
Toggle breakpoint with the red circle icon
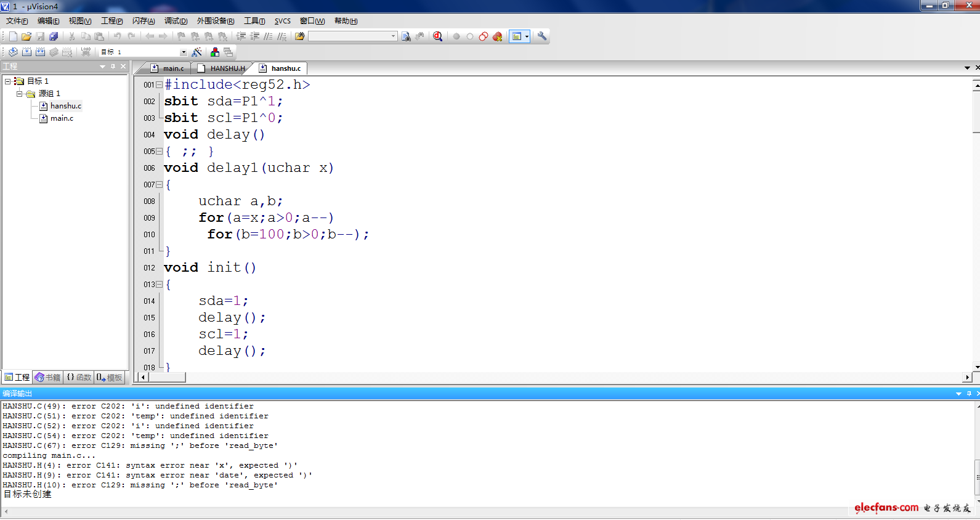click(x=456, y=36)
